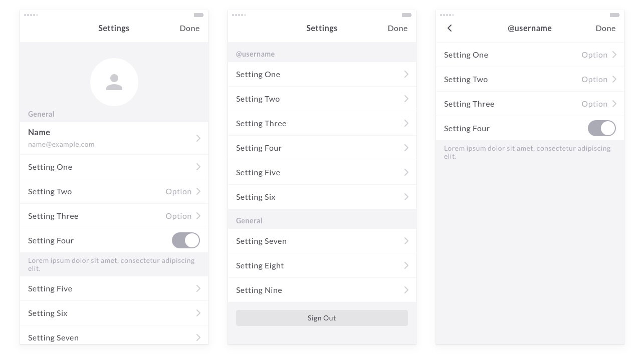Tap the signal dots on the middle screen
Viewport: 644px width, 354px height.
[x=239, y=15]
